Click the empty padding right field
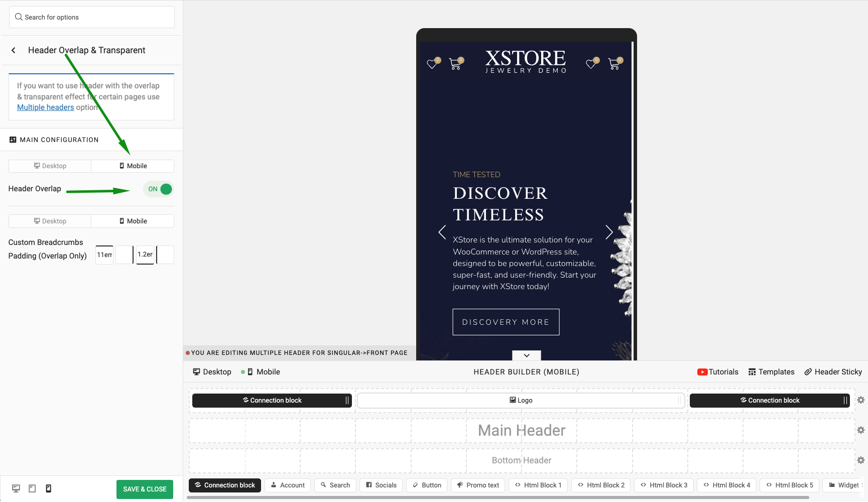 [x=125, y=255]
